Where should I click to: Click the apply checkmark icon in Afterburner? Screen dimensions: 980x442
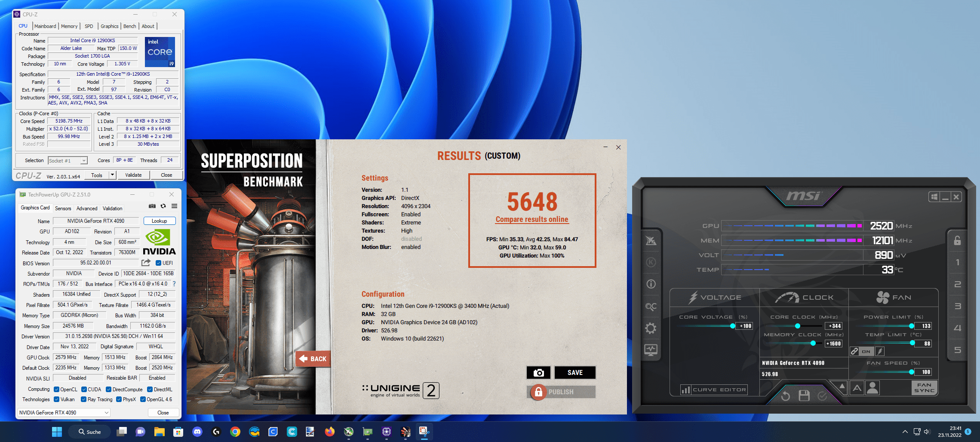coord(822,396)
